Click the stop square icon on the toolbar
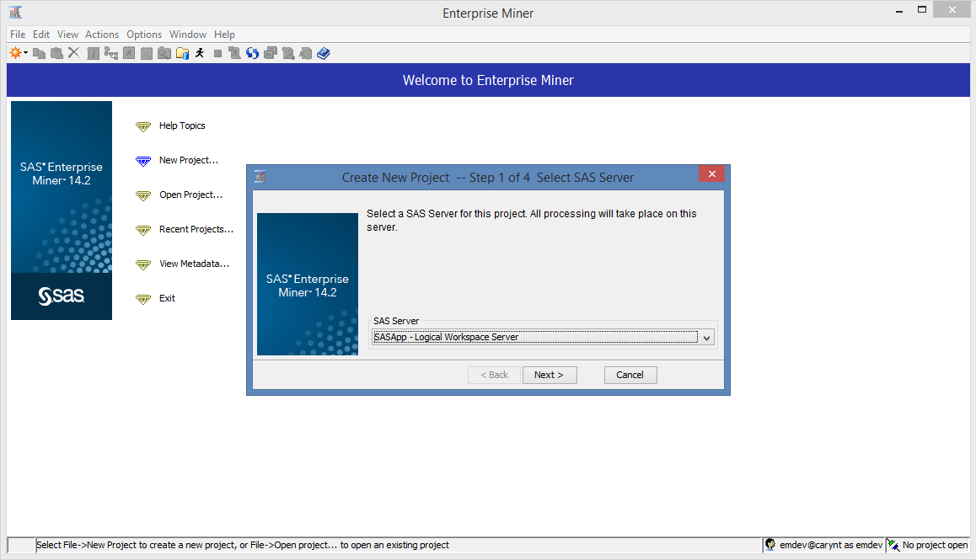Image resolution: width=976 pixels, height=560 pixels. click(217, 52)
